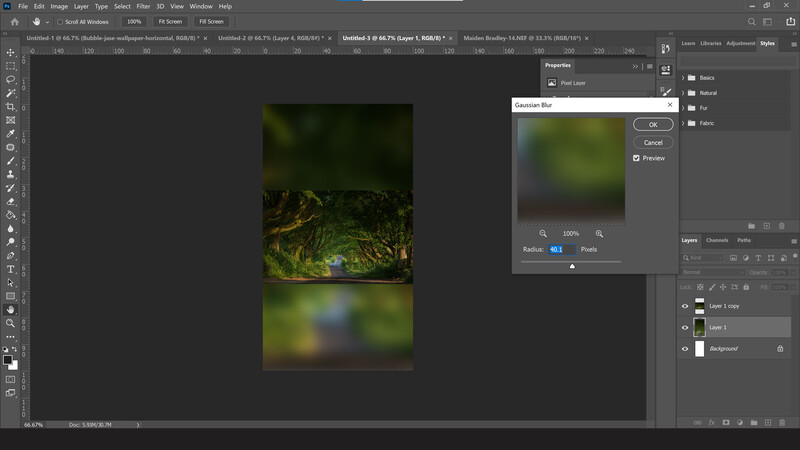800x450 pixels.
Task: Select the Eyedropper tool
Action: tap(10, 134)
